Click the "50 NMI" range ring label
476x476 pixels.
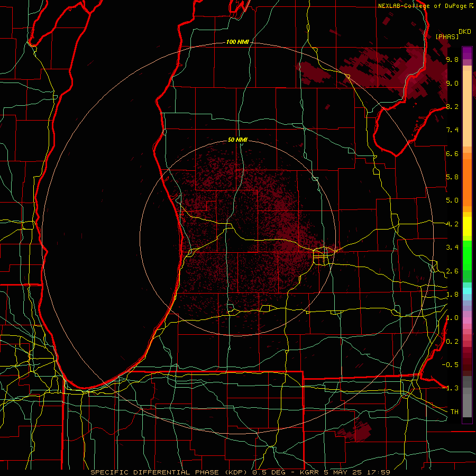click(x=237, y=140)
